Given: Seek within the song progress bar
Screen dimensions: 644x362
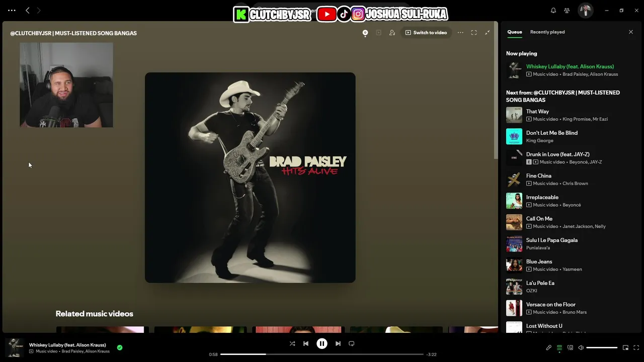Looking at the screenshot, I should (322, 354).
